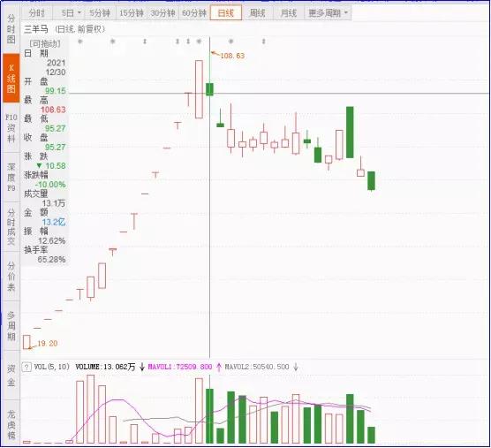Click the MAVOL2 50540.500 moving average label
Screen dimensions: 491x448
[257, 367]
